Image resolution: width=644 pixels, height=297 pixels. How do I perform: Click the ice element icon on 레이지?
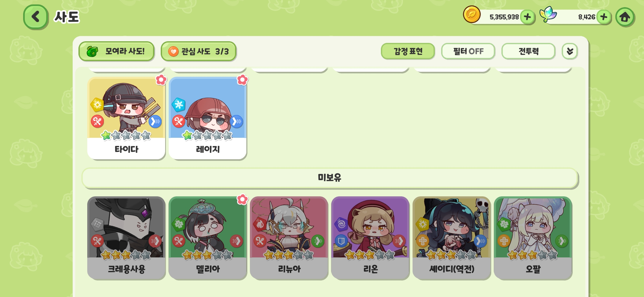tap(179, 105)
